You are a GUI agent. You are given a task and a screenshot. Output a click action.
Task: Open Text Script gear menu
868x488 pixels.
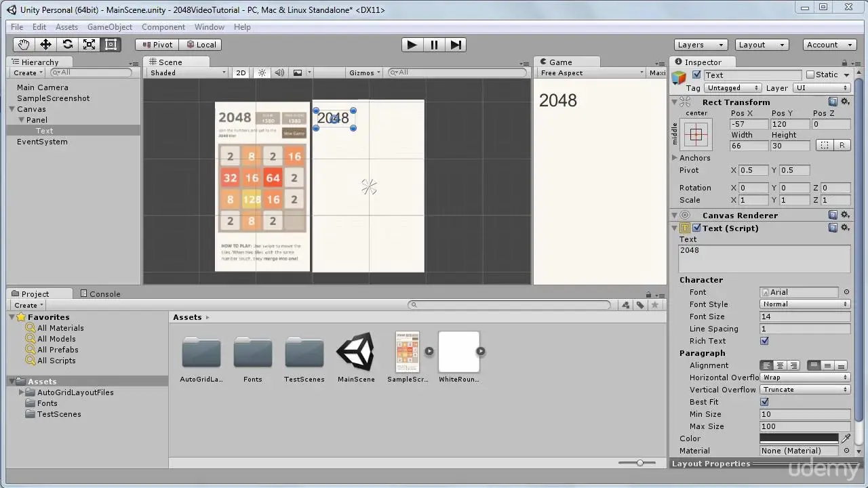[x=845, y=228]
